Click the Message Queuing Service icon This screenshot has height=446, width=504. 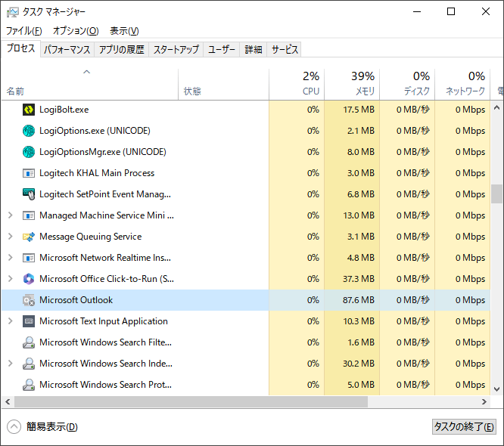pos(29,237)
